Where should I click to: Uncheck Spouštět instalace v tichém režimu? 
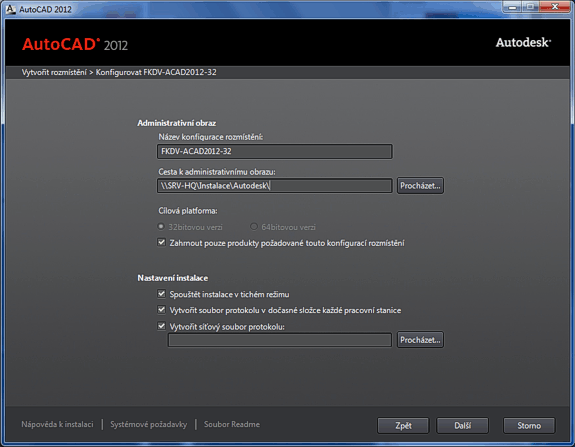[x=161, y=294]
